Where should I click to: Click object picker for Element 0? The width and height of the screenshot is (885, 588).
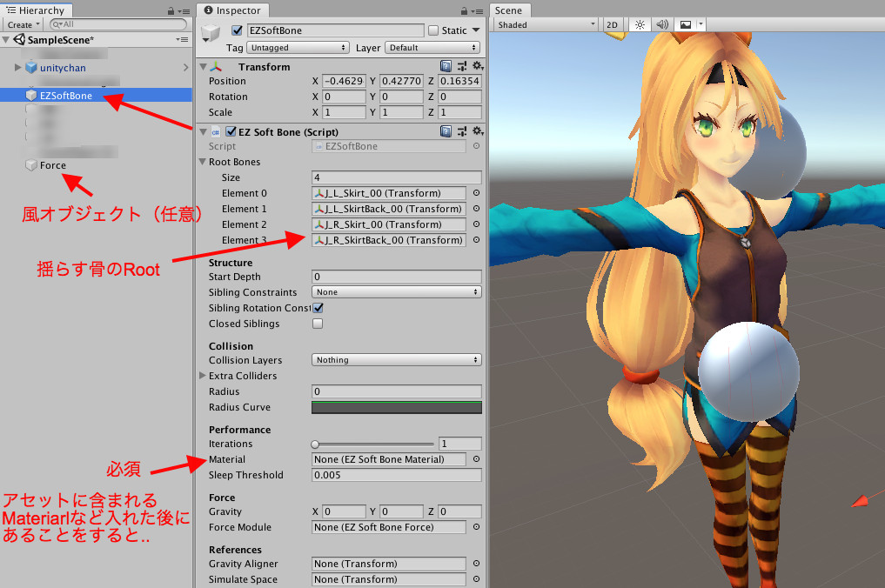pyautogui.click(x=476, y=193)
